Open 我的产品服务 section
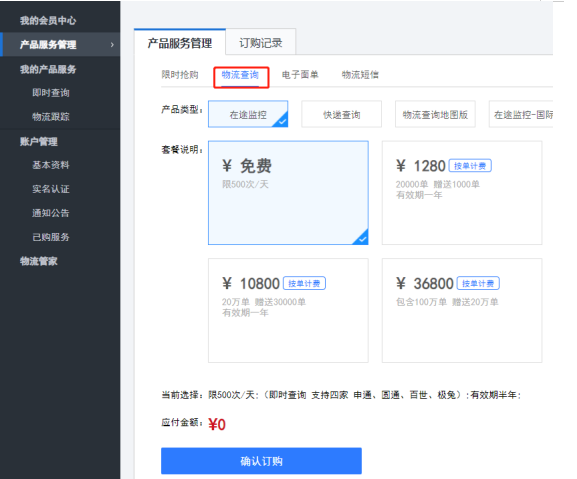The image size is (577, 479). 48,69
